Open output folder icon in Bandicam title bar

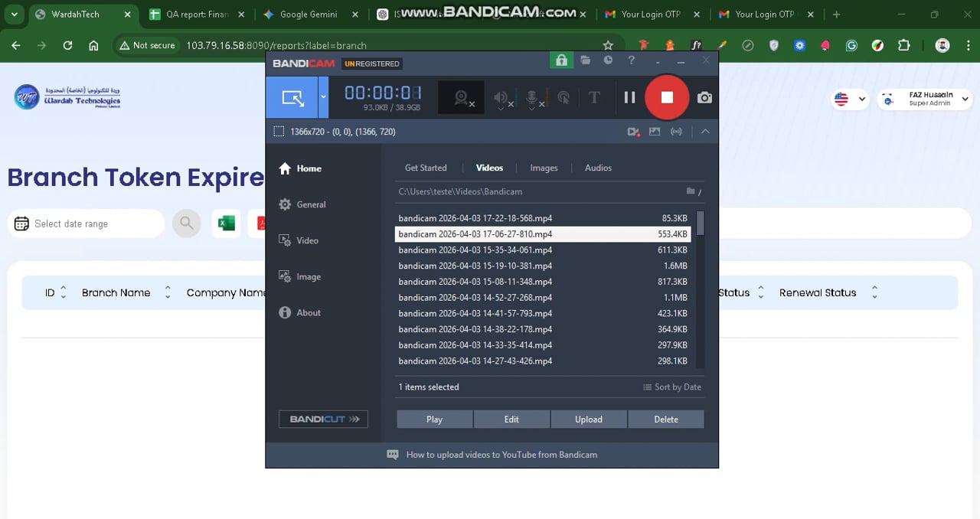pos(585,60)
